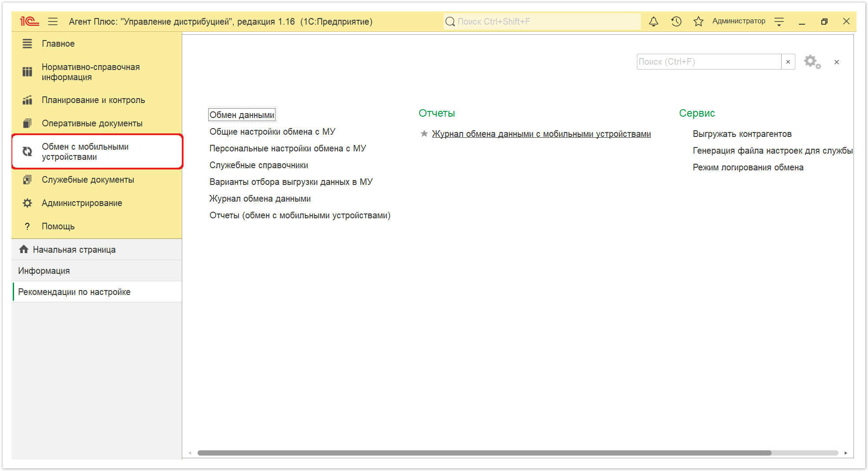Click the 1C logo icon
Viewport: 868px width, 471px height.
point(29,21)
